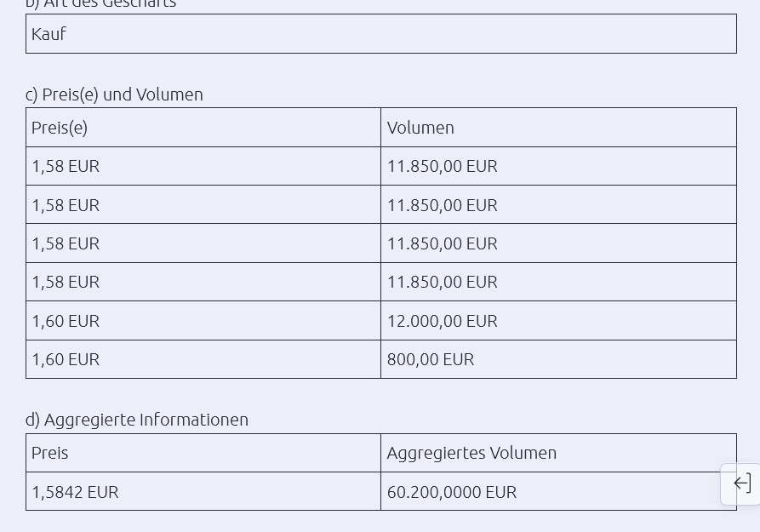760x532 pixels.
Task: Click the 1,60 EUR price beside 12.000,00 EUR
Action: (66, 321)
